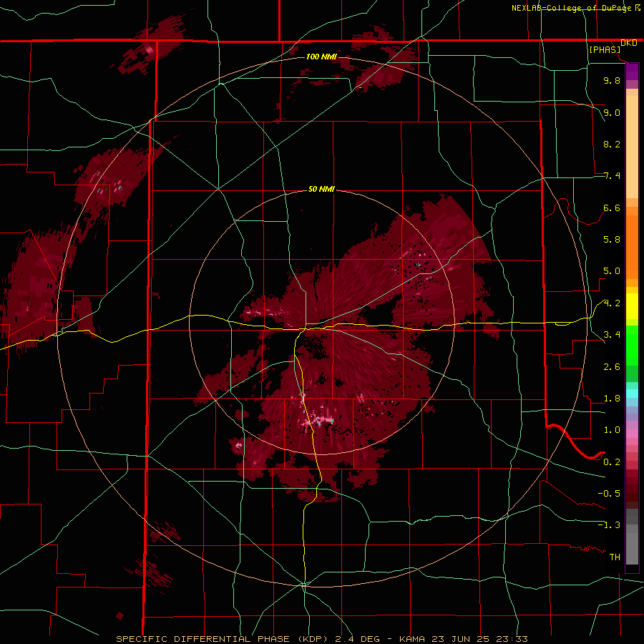The height and width of the screenshot is (644, 644).
Task: Click the 7.4 scale label
Action: (x=612, y=176)
